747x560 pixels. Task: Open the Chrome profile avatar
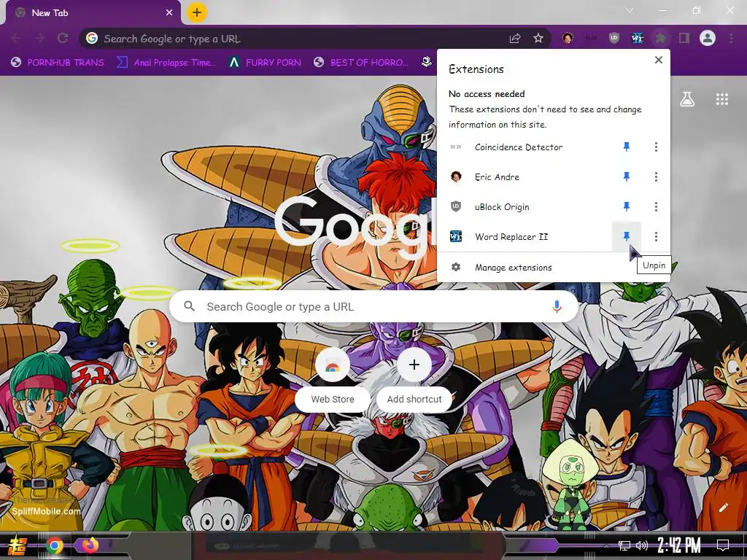click(x=708, y=38)
